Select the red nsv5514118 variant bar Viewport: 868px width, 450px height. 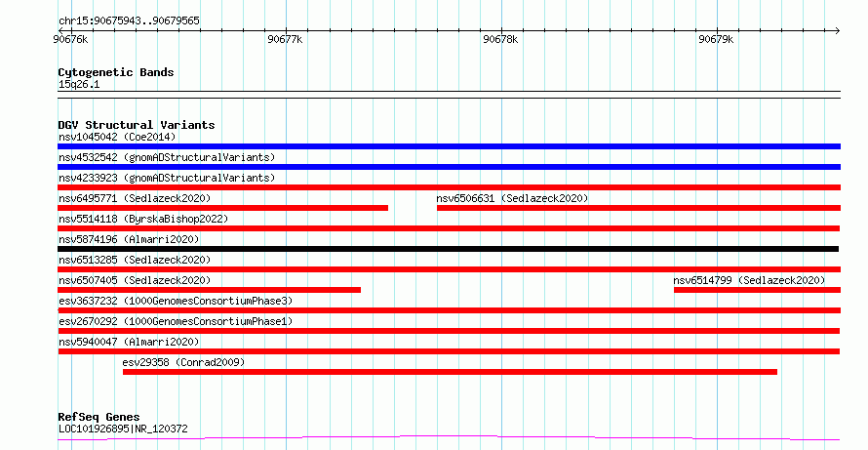449,228
